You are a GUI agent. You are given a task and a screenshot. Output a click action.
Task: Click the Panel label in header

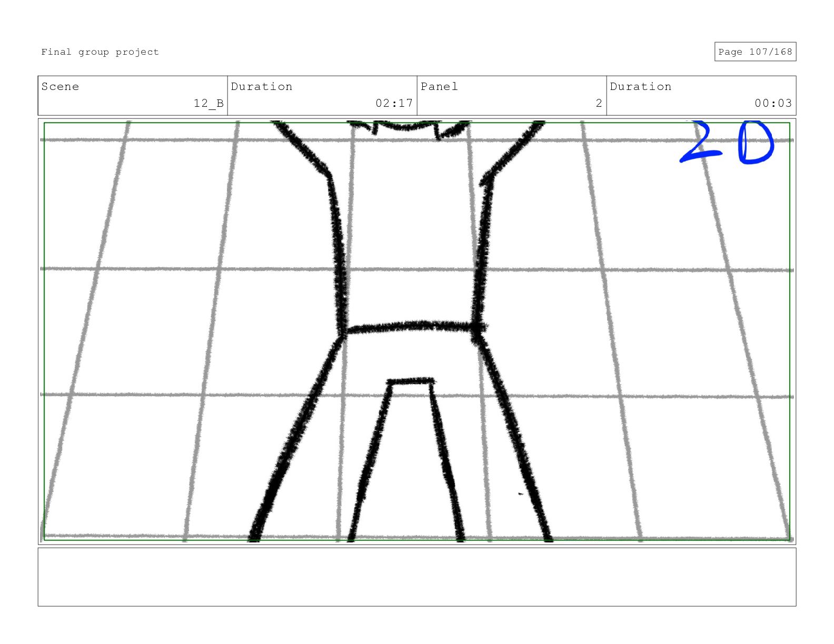tap(439, 86)
